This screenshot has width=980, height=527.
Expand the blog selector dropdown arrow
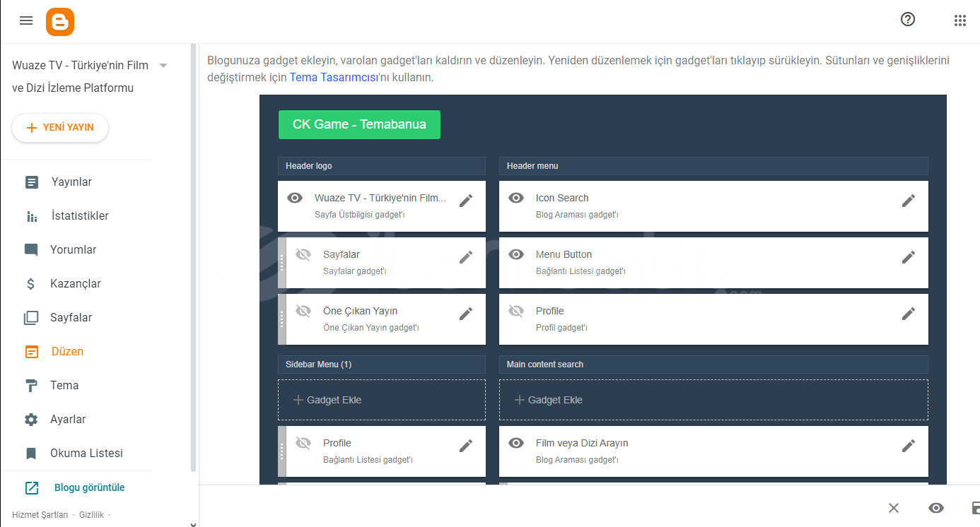[163, 65]
